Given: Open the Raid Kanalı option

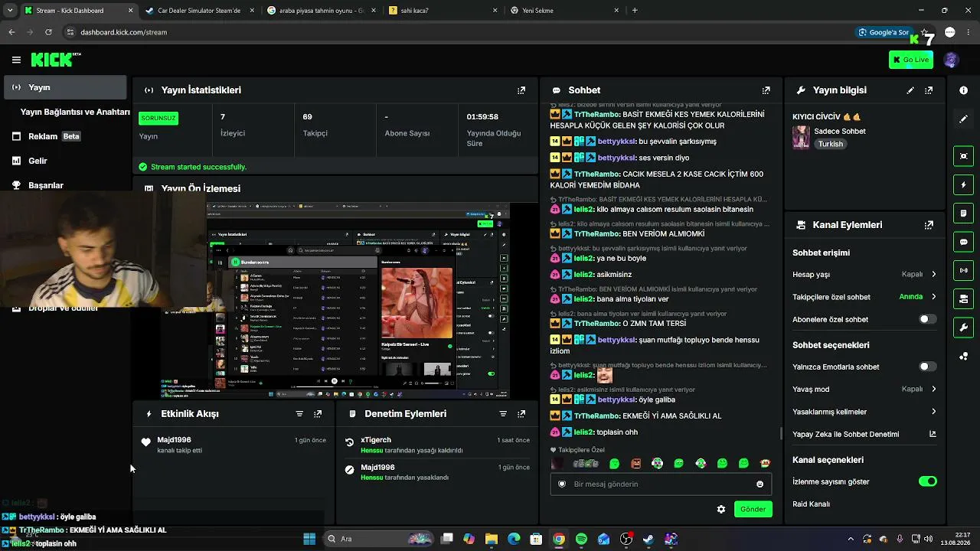Looking at the screenshot, I should [x=811, y=504].
